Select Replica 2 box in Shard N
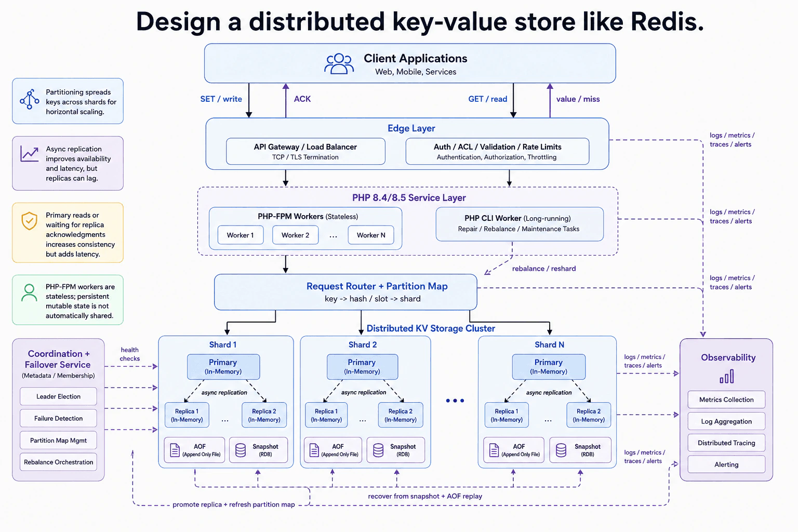This screenshot has width=798, height=532. tap(589, 415)
